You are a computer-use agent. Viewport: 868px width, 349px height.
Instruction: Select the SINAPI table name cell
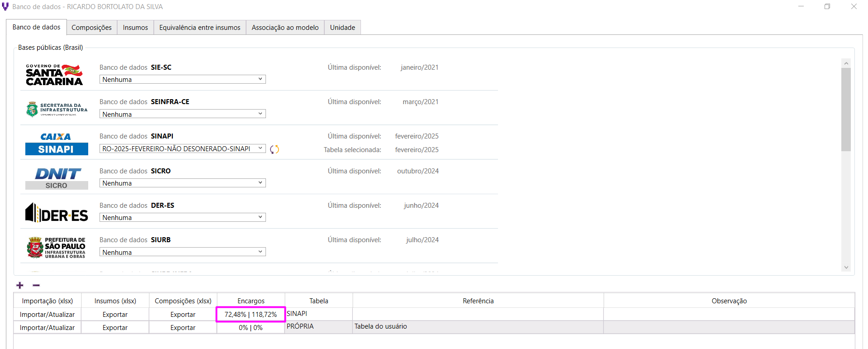(x=319, y=314)
